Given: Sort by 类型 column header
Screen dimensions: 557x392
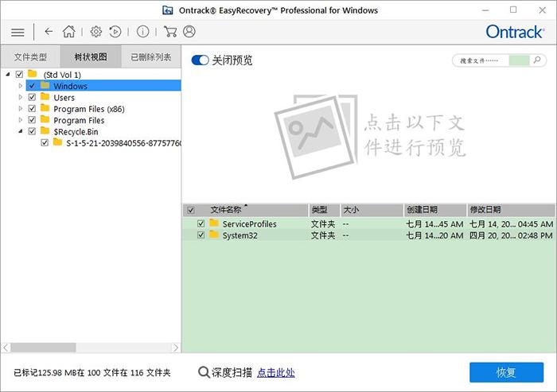Looking at the screenshot, I should [325, 210].
